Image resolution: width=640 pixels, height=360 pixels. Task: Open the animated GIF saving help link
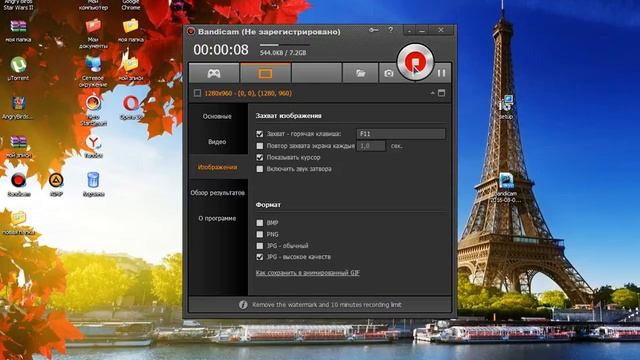point(307,273)
